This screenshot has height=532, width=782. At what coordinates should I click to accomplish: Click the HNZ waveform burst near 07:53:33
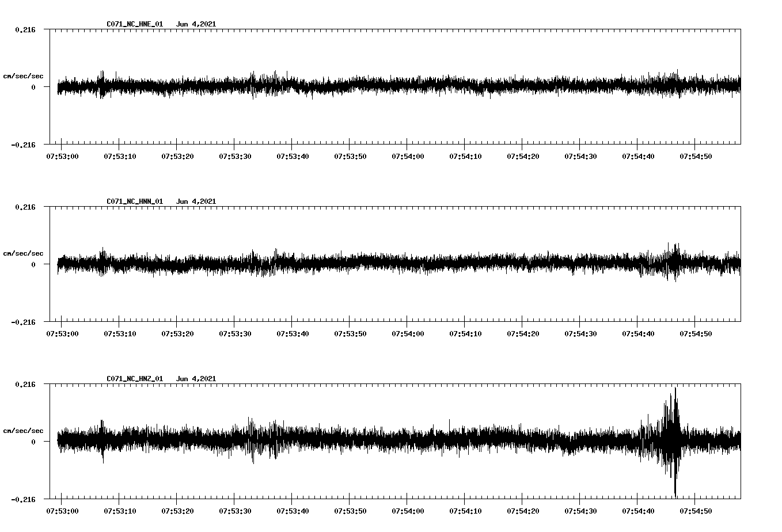[251, 440]
